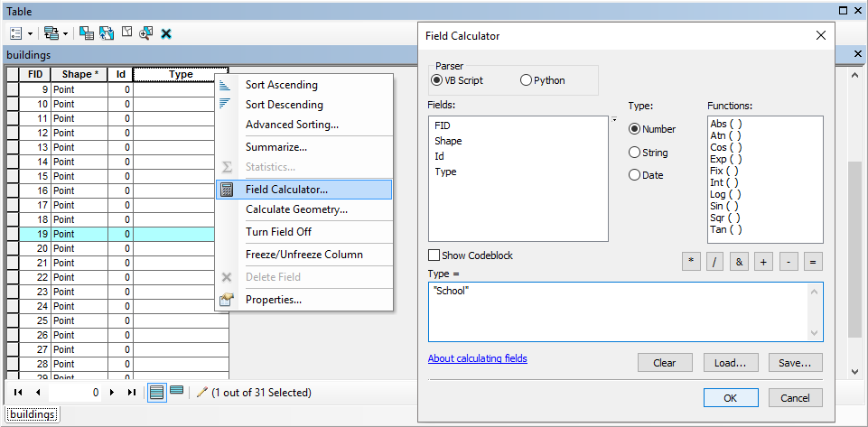The image size is (868, 427).
Task: Open the About calculating fields link
Action: click(x=477, y=358)
